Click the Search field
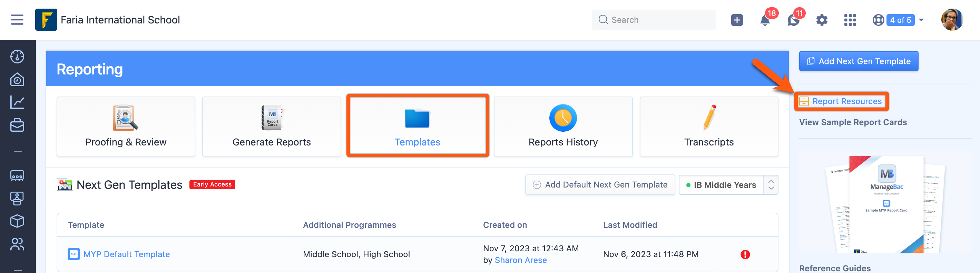The width and height of the screenshot is (980, 273). pos(654,20)
